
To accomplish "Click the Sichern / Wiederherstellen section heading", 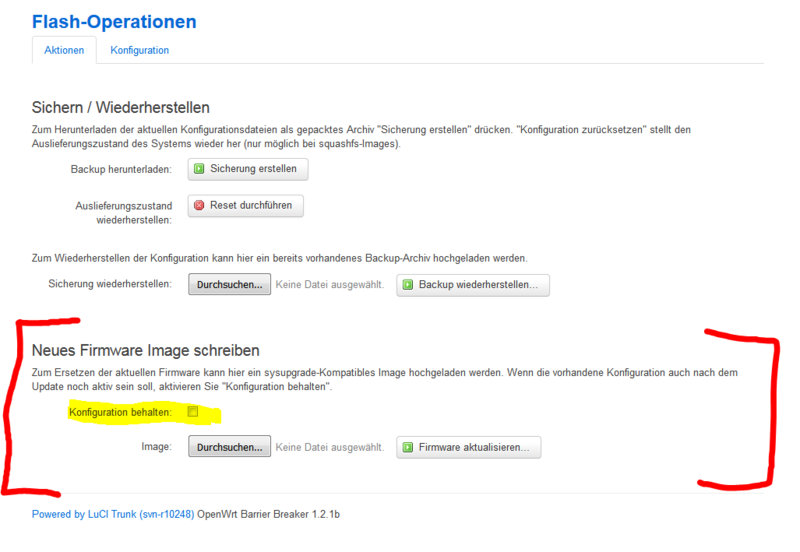I will point(121,107).
